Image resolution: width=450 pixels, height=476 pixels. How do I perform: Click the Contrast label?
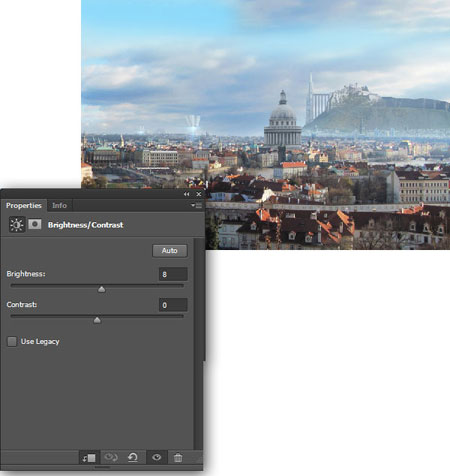(22, 305)
